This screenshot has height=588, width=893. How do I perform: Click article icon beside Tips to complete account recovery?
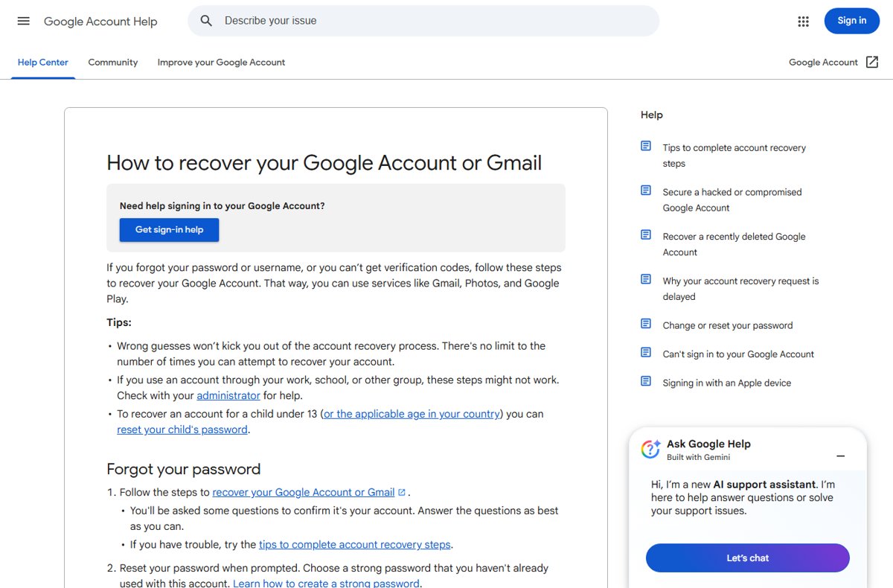click(x=646, y=146)
